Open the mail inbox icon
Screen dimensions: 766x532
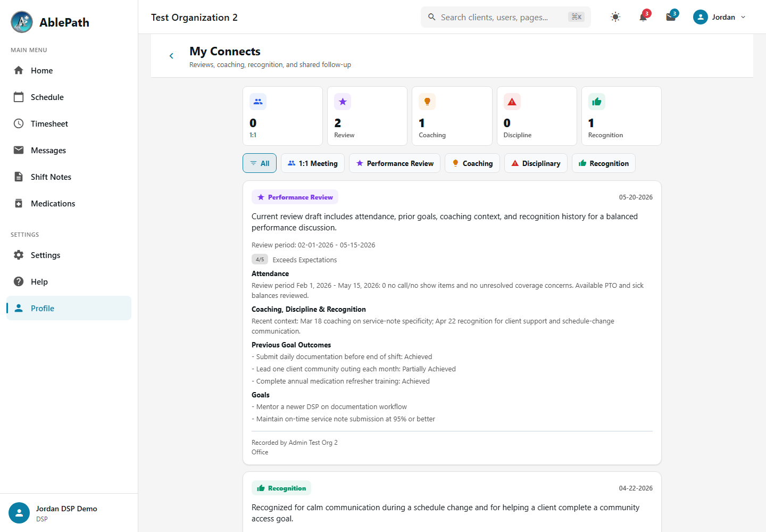(671, 17)
